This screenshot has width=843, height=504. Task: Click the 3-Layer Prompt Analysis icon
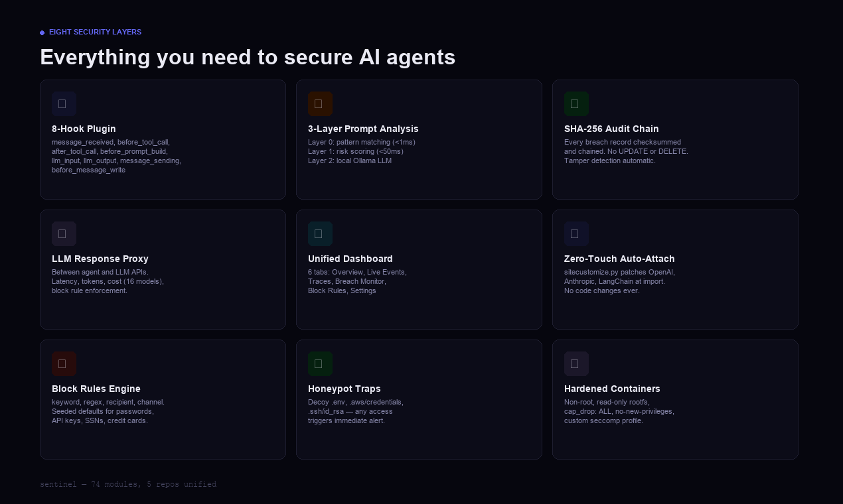click(320, 104)
